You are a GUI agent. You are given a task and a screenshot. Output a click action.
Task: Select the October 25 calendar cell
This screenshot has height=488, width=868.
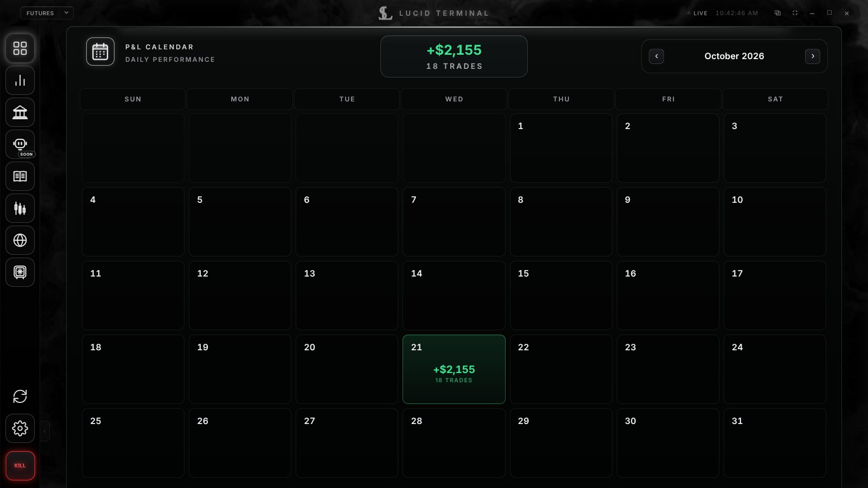coord(133,443)
